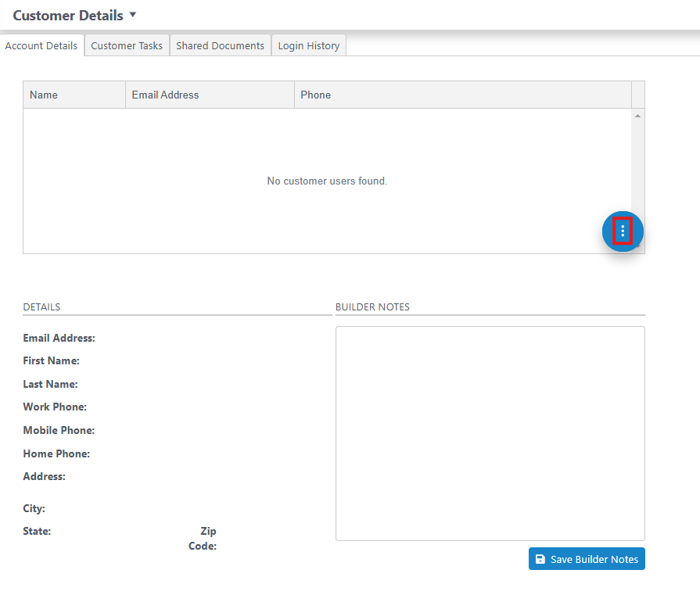The width and height of the screenshot is (700, 595).
Task: Click the 'Work Phone:' label
Action: coord(55,407)
